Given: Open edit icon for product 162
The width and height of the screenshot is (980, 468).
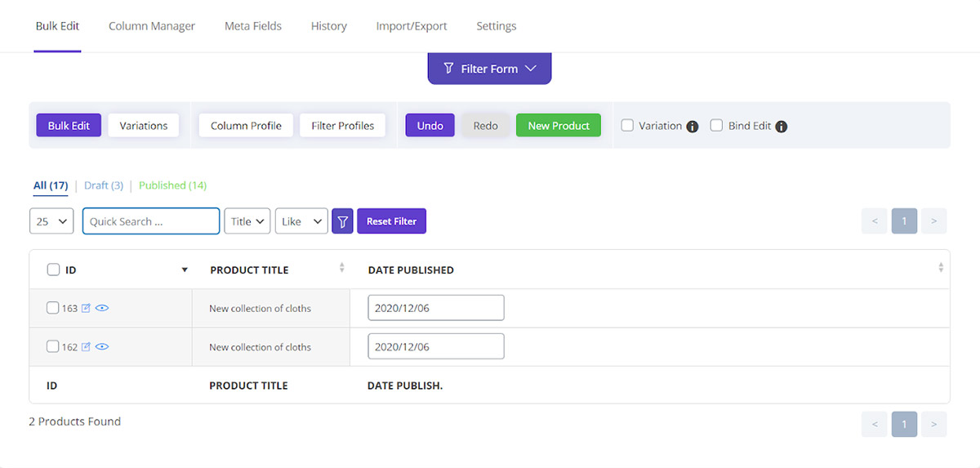Looking at the screenshot, I should [86, 347].
